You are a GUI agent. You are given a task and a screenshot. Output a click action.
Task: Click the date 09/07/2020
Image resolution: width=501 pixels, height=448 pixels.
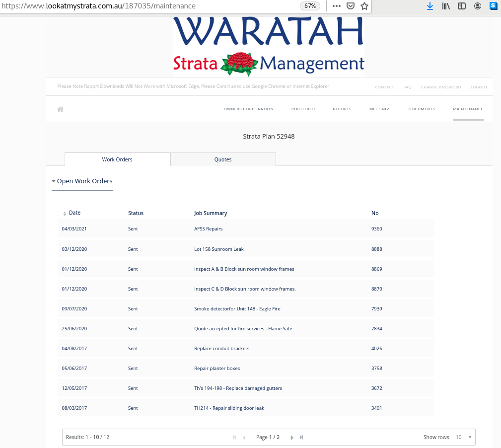(74, 308)
